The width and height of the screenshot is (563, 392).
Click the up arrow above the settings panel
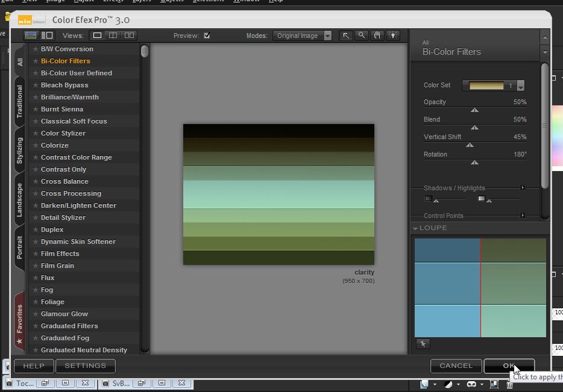[x=545, y=37]
